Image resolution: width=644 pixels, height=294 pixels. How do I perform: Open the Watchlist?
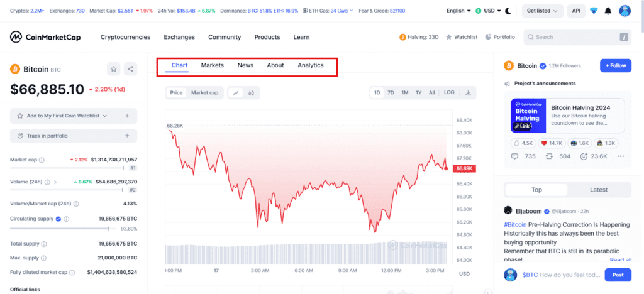(x=462, y=37)
